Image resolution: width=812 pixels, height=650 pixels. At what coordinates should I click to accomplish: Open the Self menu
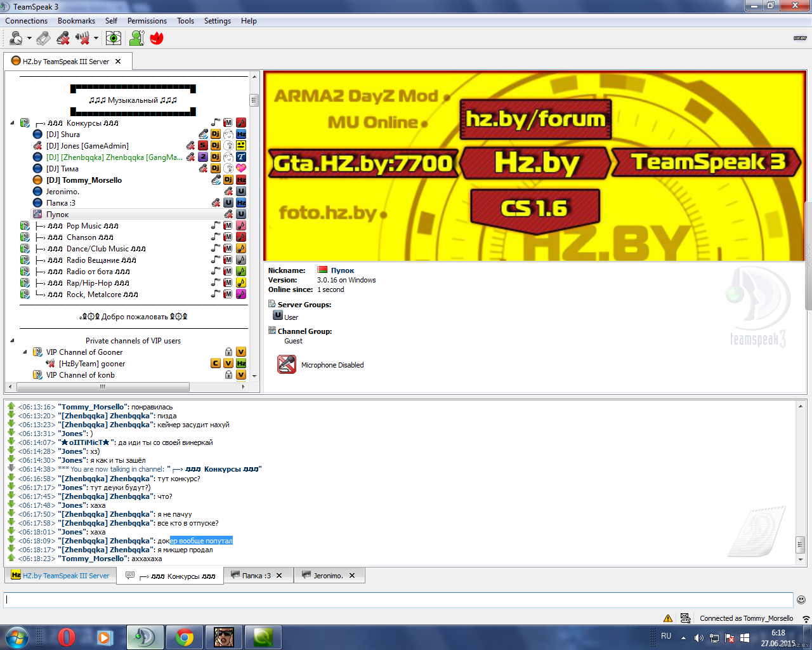[111, 21]
